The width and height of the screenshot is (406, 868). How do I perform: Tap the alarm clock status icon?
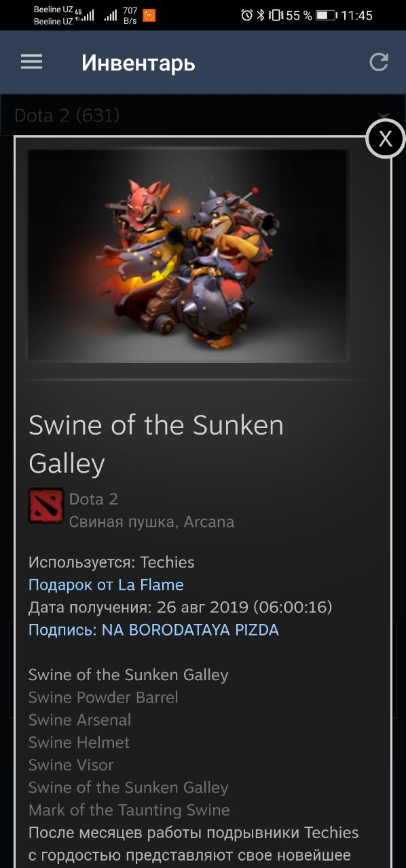tap(246, 15)
